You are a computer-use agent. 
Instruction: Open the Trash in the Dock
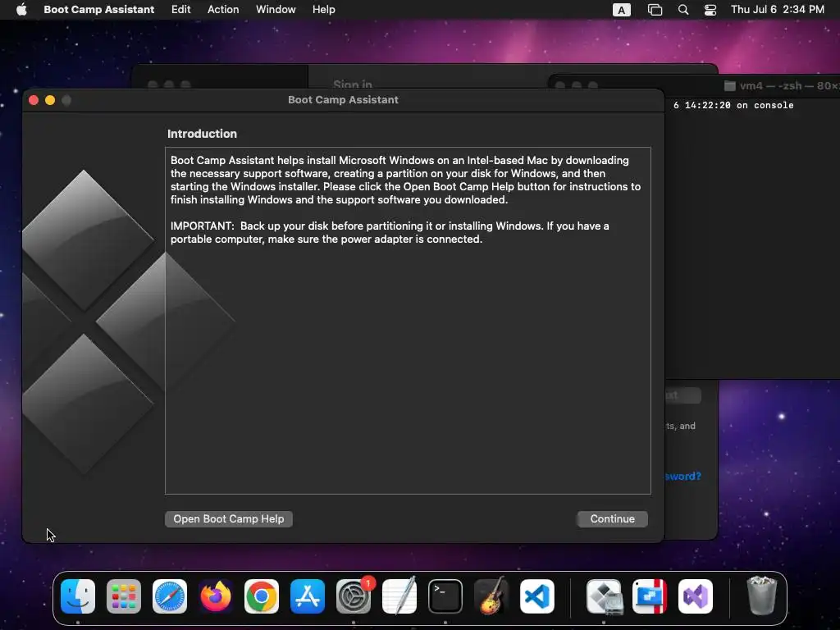coord(761,596)
